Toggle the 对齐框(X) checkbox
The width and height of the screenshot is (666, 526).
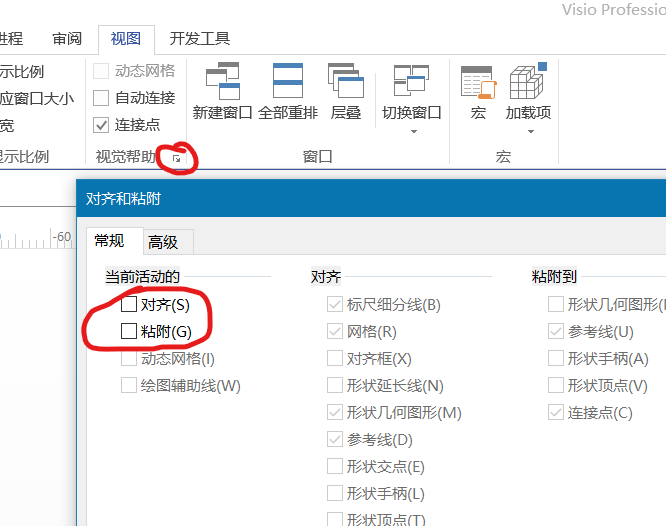pyautogui.click(x=335, y=358)
